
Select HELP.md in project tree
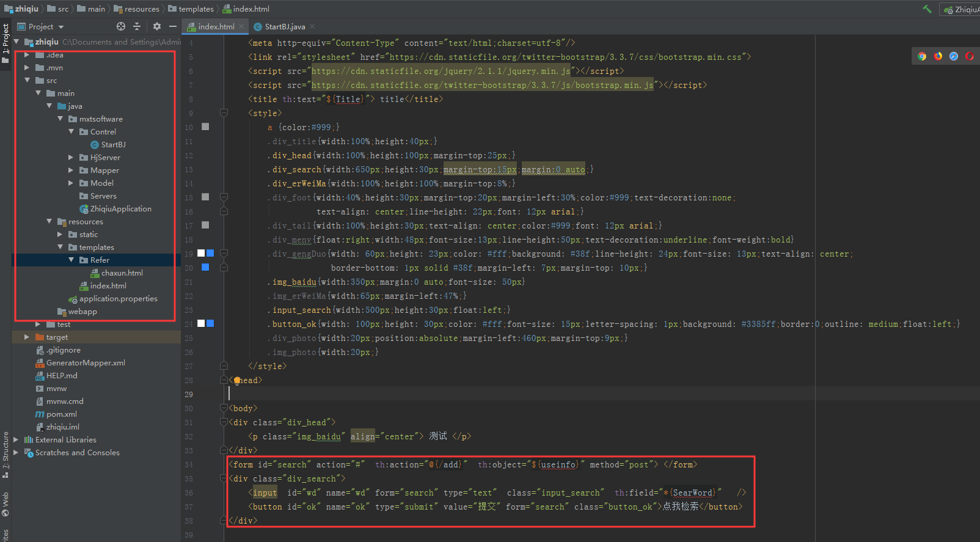click(56, 376)
